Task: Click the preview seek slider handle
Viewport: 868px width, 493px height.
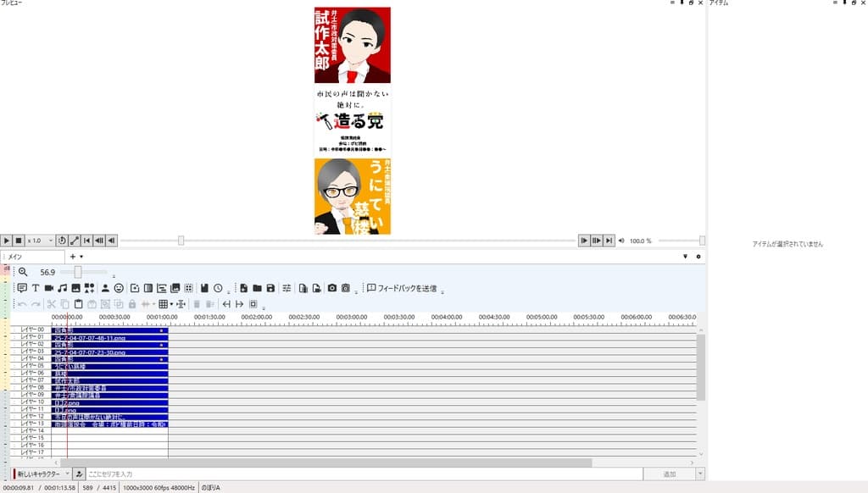Action: 181,241
